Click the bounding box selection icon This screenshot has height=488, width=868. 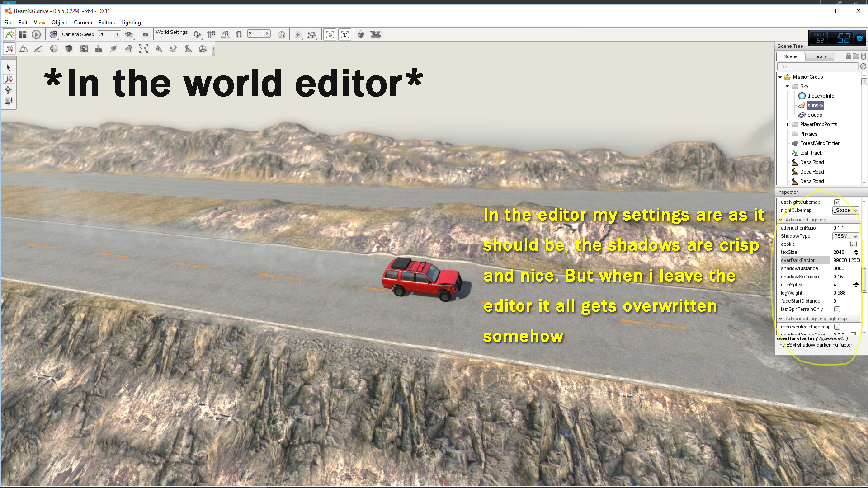tap(282, 34)
